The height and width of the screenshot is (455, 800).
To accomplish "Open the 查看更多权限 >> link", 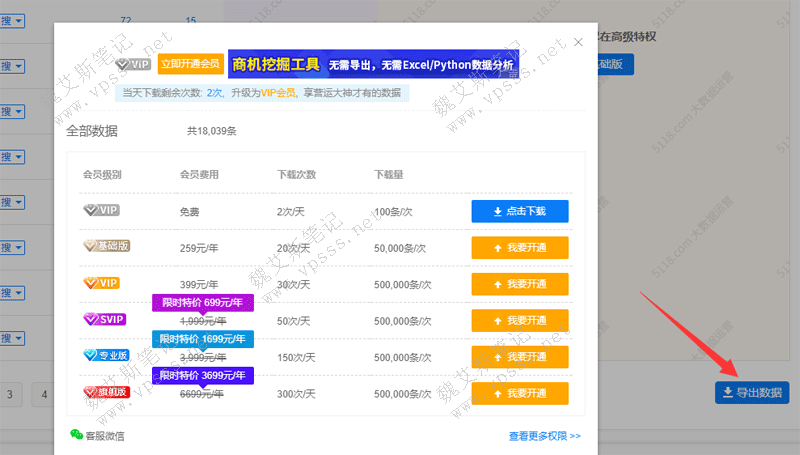I will pos(544,436).
